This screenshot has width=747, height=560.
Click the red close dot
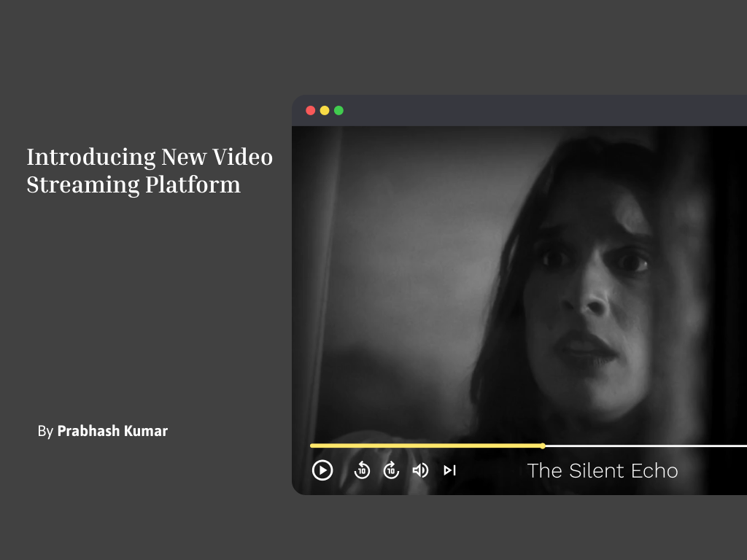tap(310, 111)
